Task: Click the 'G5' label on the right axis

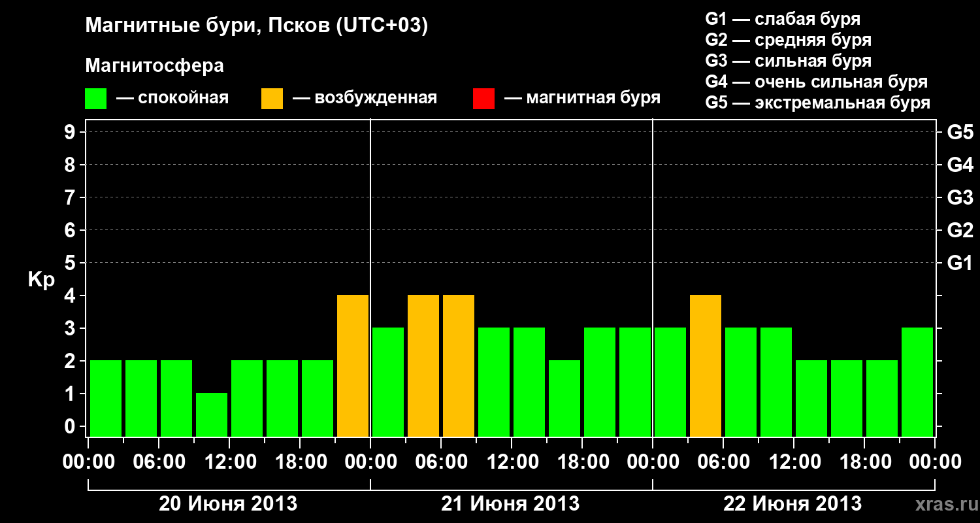Action: point(960,132)
